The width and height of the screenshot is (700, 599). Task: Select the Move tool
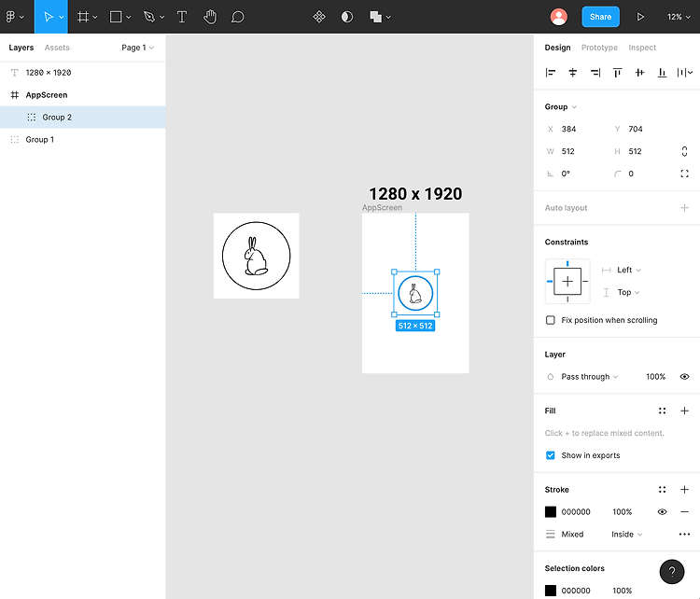(48, 17)
